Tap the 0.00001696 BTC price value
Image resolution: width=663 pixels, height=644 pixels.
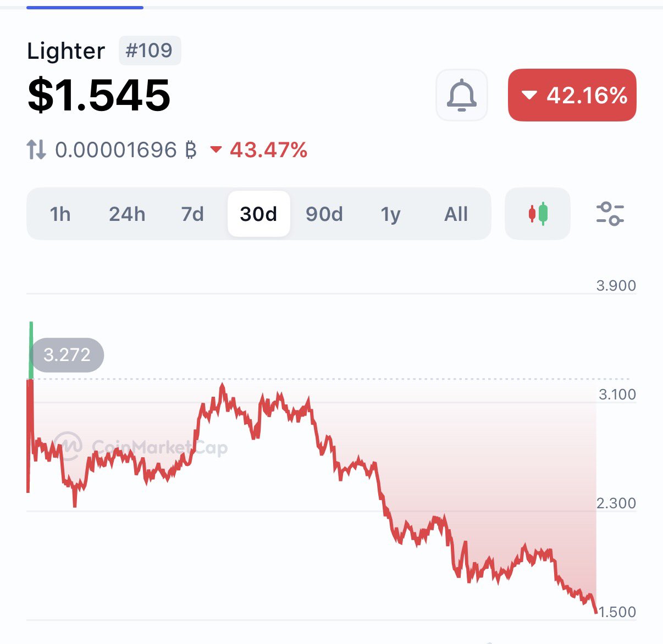pos(125,149)
